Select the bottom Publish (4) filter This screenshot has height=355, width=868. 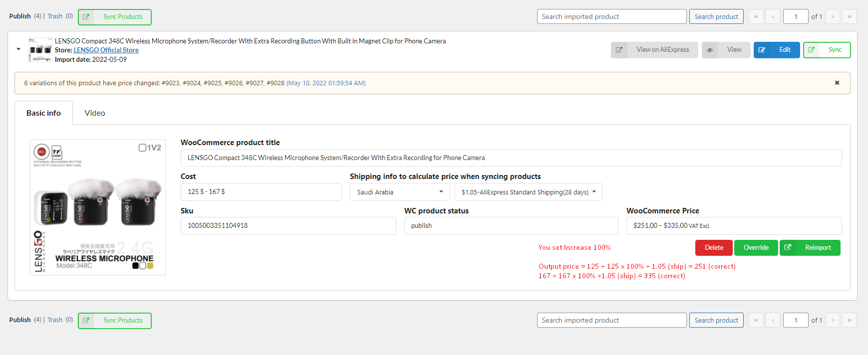pyautogui.click(x=25, y=320)
